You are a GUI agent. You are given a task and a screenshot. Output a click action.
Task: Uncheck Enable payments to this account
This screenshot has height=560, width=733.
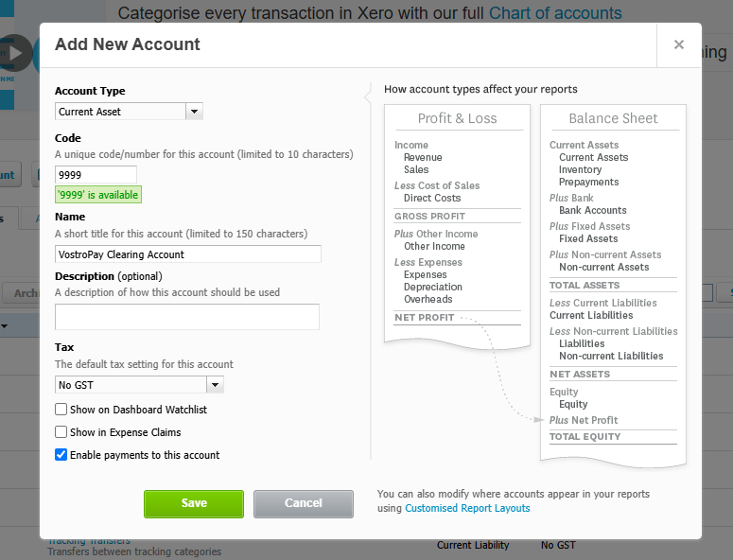[x=61, y=455]
